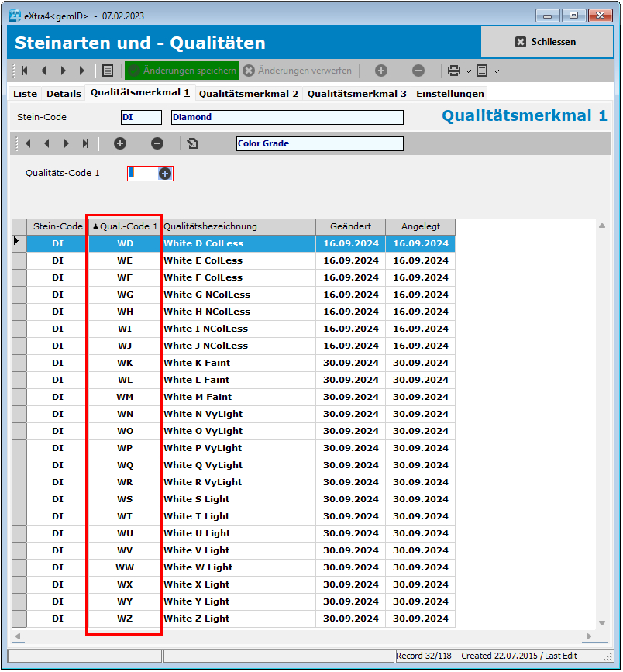Go to next record in sub-toolbar
The height and width of the screenshot is (672, 623).
tap(67, 143)
